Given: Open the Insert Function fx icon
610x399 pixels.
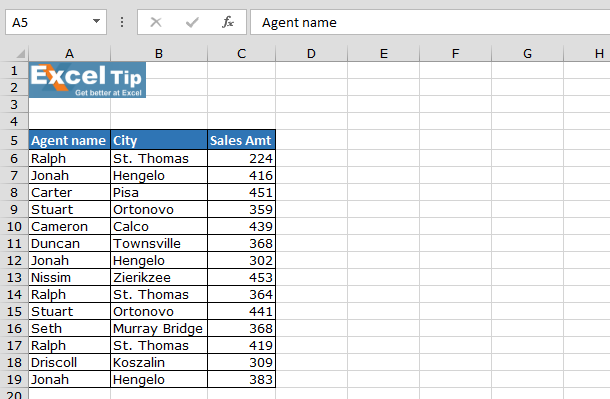Looking at the screenshot, I should click(228, 22).
